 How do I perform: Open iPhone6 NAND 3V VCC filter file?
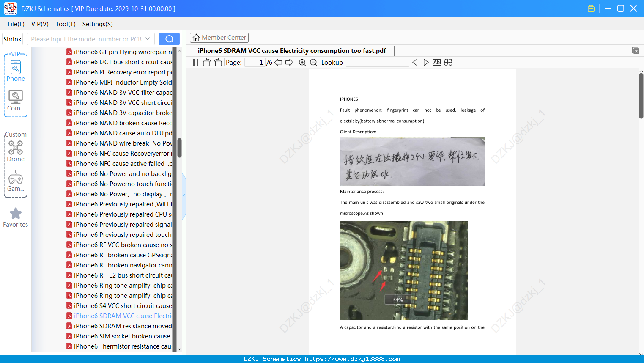119,93
